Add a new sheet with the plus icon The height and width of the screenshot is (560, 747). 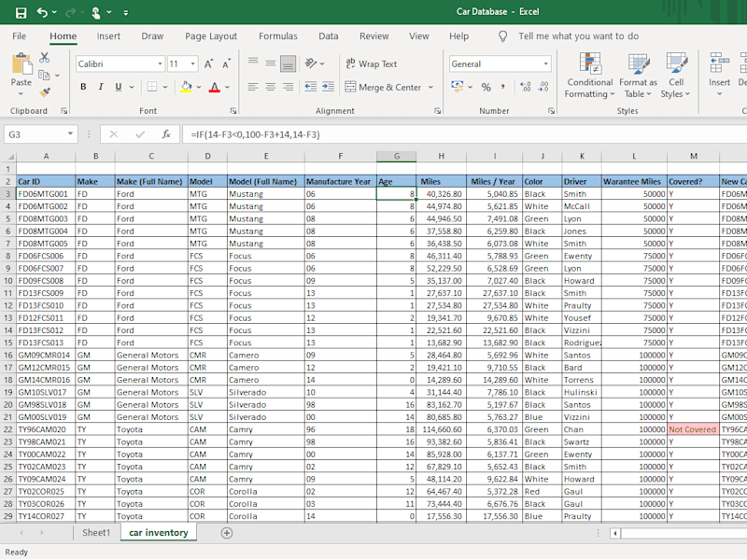point(227,533)
